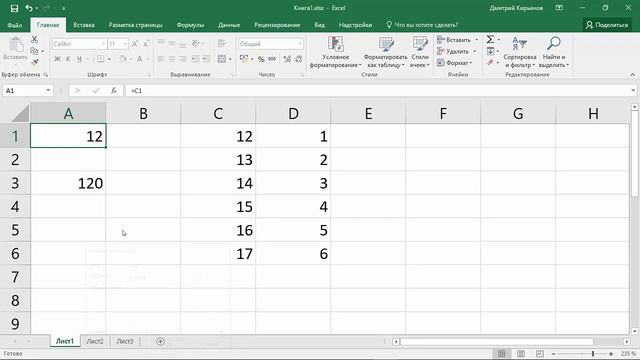Clear contents using eraser icon
640x360 pixels.
tap(490, 62)
